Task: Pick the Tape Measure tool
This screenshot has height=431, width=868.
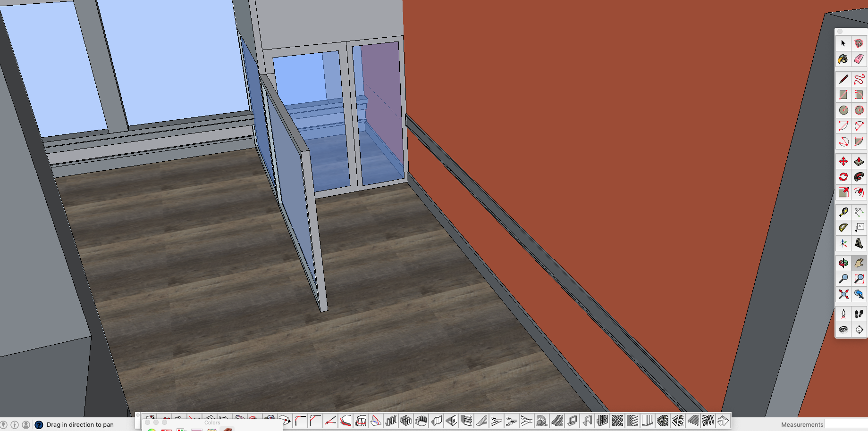Action: tap(843, 213)
